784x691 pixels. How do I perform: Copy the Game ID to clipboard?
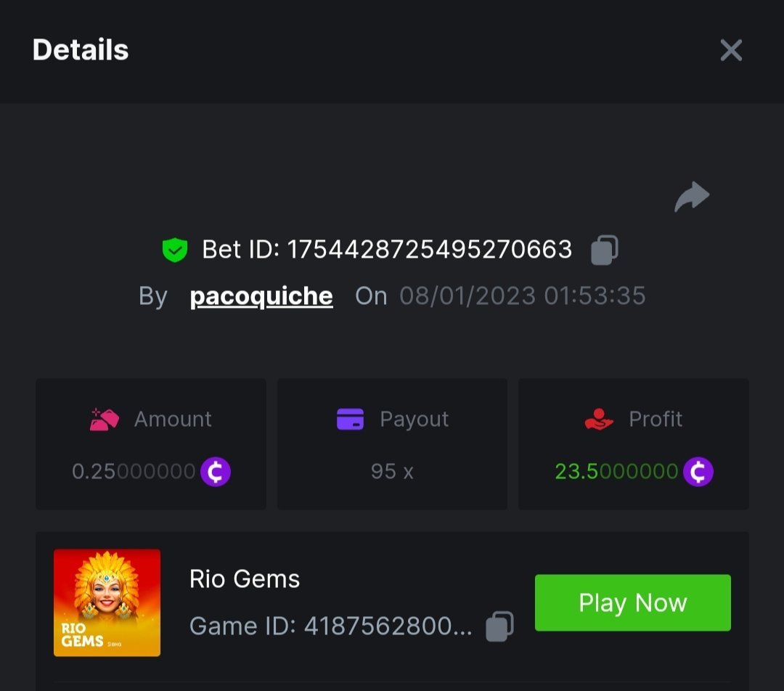[499, 626]
